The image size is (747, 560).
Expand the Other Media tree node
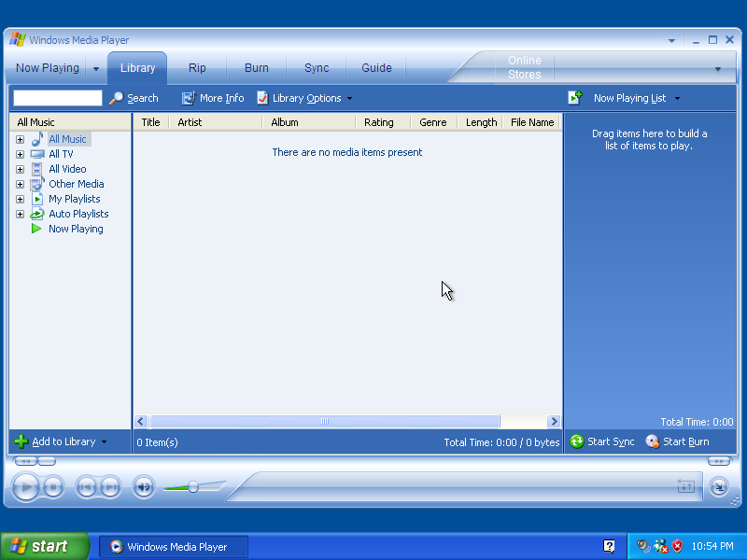(20, 184)
